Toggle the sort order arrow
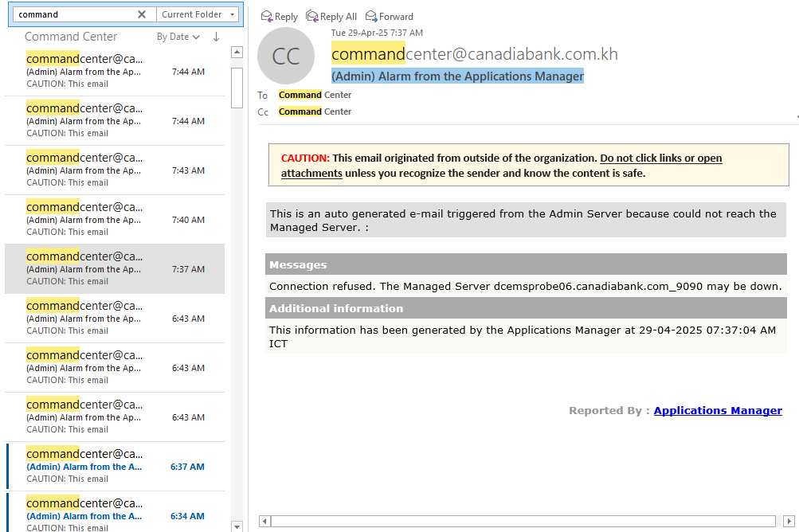This screenshot has width=799, height=532. pos(216,37)
